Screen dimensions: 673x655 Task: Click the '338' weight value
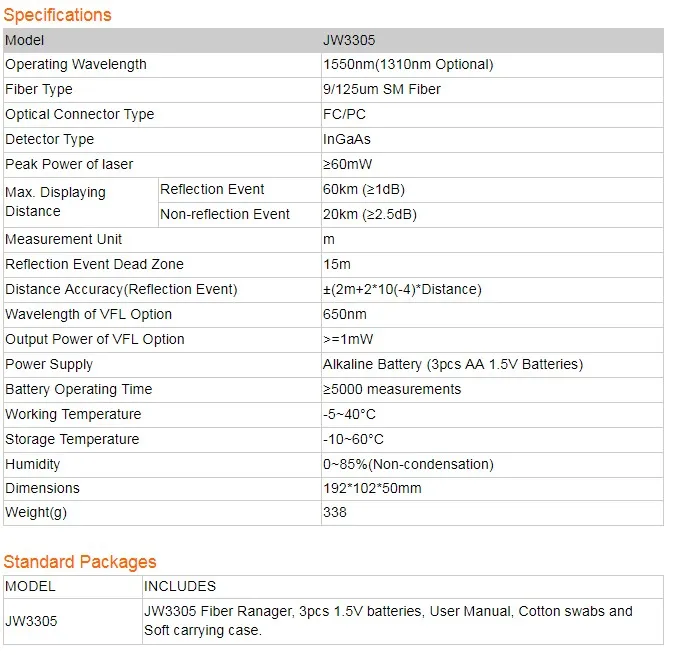coord(335,512)
